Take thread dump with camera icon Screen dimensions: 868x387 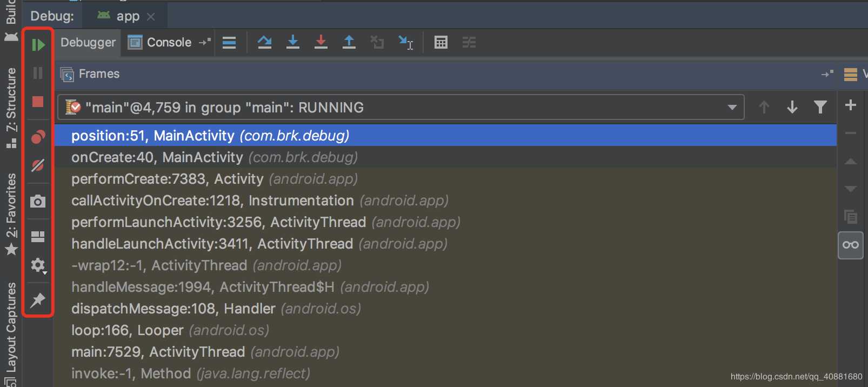click(38, 202)
